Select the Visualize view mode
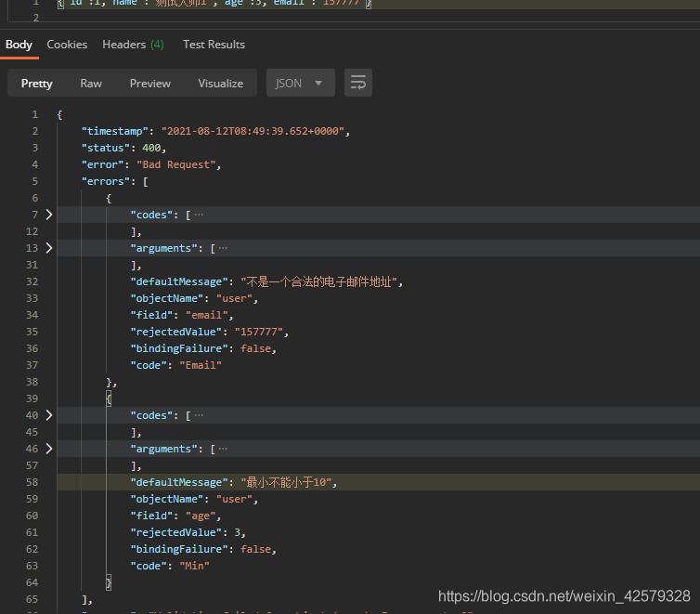The image size is (700, 614). (x=221, y=84)
